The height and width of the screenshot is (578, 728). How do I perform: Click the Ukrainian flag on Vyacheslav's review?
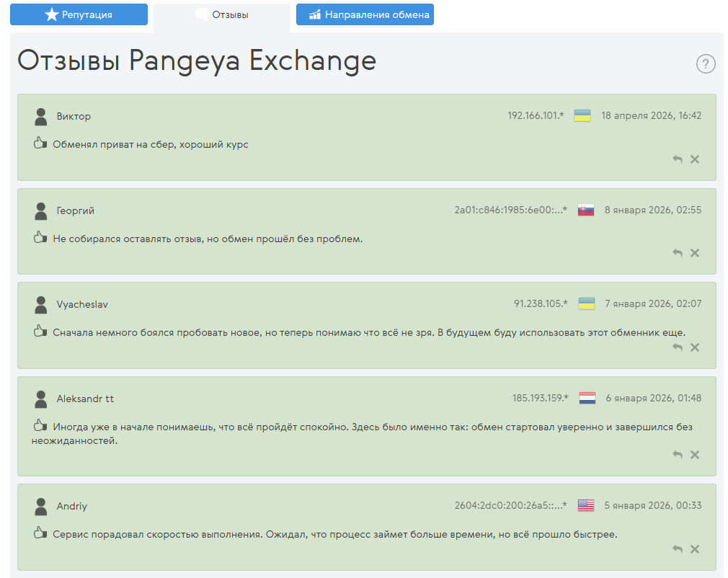[586, 303]
